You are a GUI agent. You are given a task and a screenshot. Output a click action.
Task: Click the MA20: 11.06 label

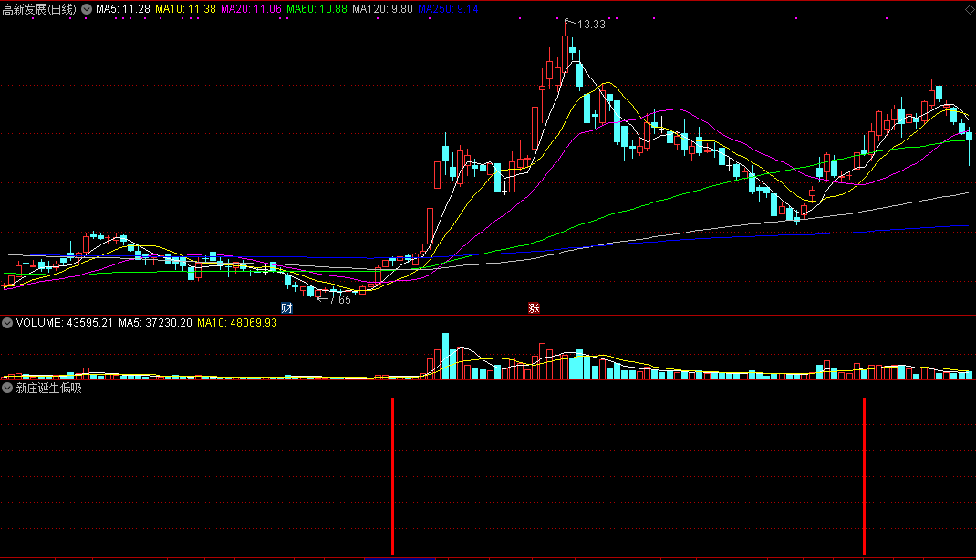coord(251,9)
